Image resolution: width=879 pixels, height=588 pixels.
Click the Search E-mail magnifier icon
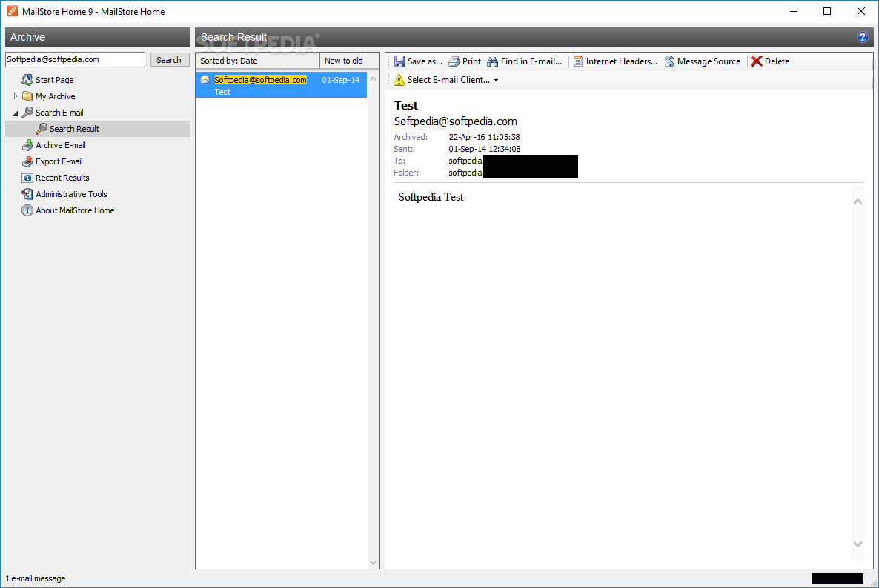tap(27, 112)
